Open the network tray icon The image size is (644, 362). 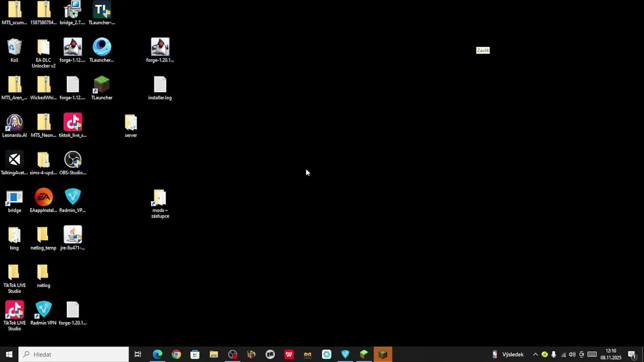(x=563, y=354)
